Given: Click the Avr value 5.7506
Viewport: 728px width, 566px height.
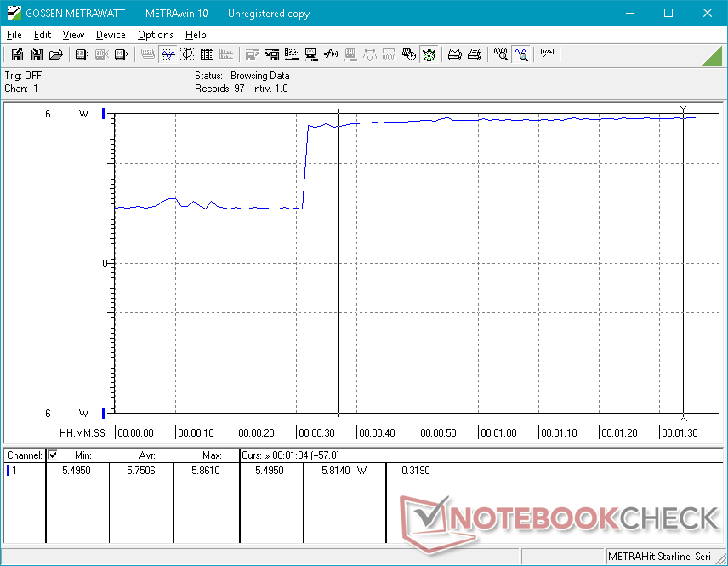Looking at the screenshot, I should pos(140,471).
